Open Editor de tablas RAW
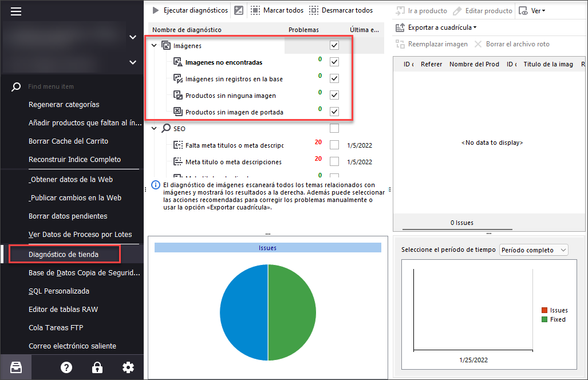Image resolution: width=588 pixels, height=380 pixels. coord(64,310)
